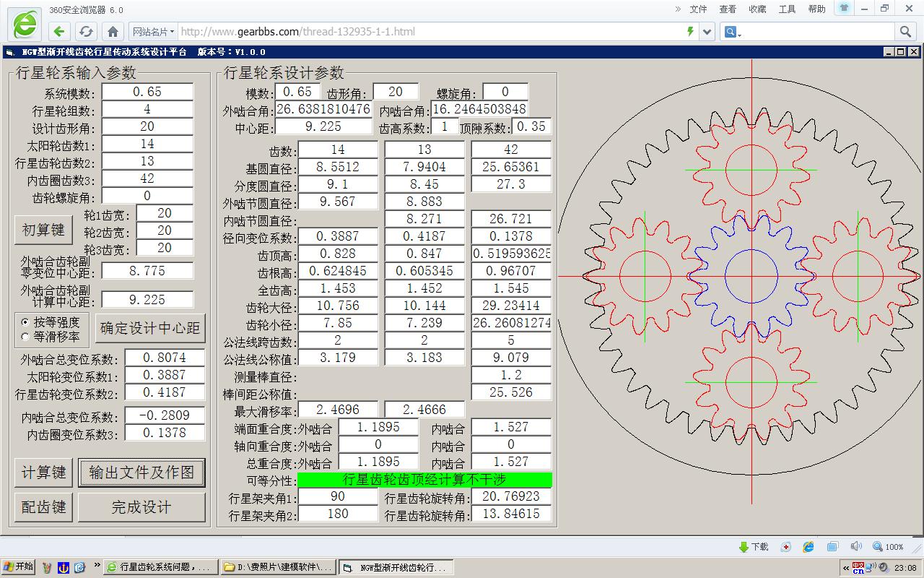Viewport: 924px width, 578px height.
Task: Click the browser URL address field
Action: (430, 32)
